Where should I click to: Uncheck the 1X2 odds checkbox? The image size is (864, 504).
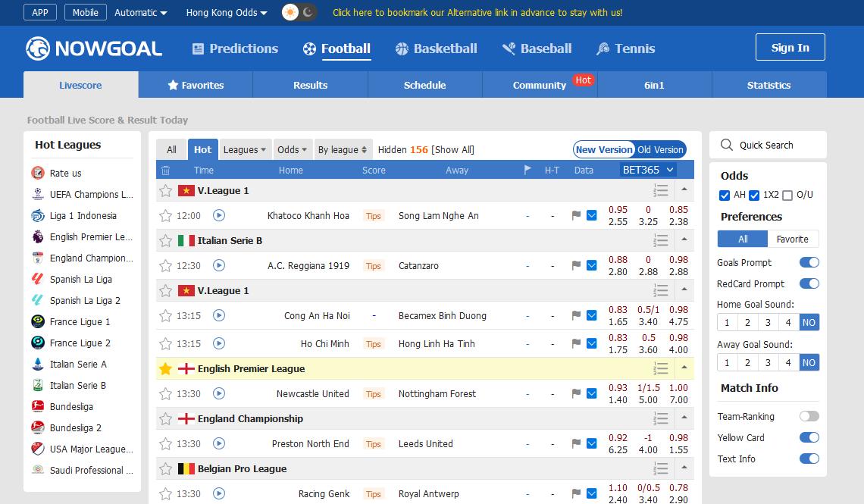754,195
